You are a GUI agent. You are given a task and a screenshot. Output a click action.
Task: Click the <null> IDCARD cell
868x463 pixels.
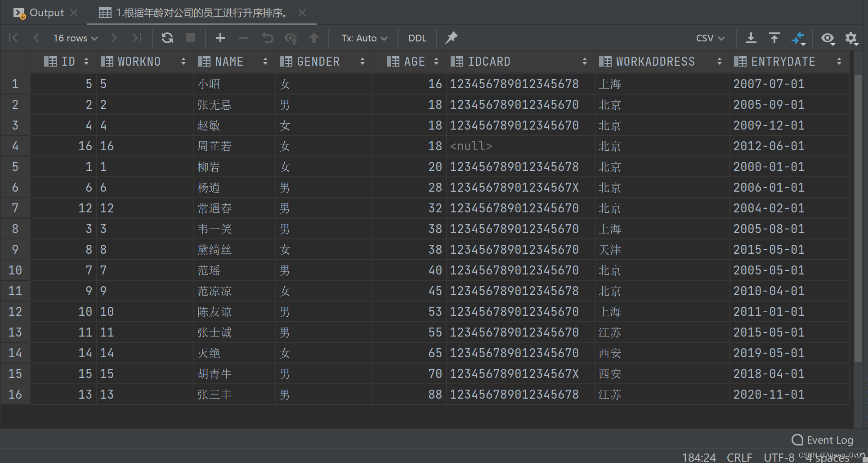(520, 146)
